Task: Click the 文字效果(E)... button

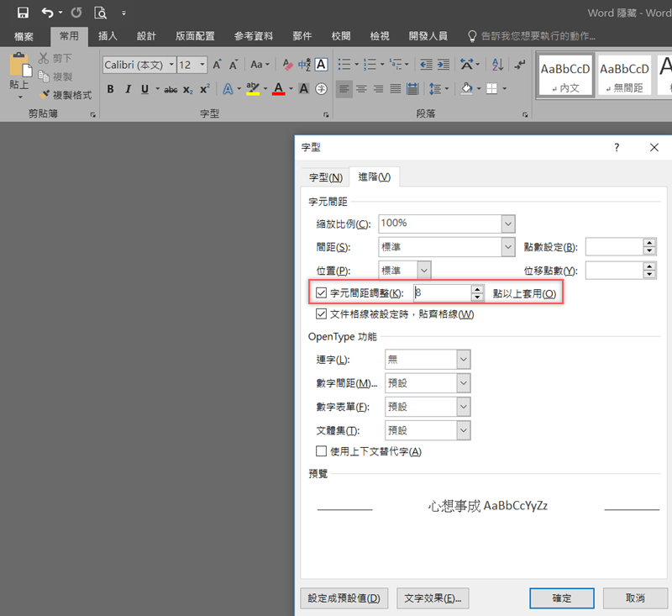Action: (433, 598)
